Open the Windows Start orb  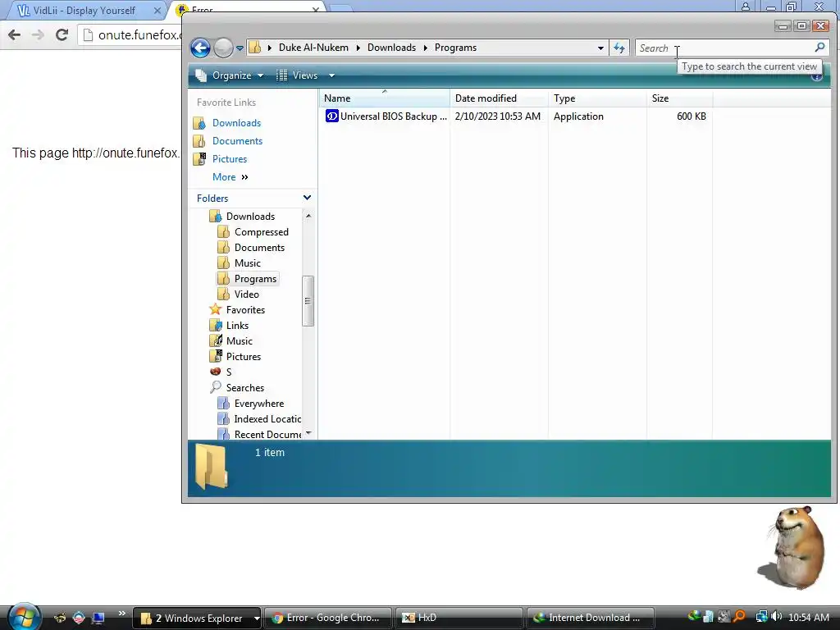coord(24,617)
